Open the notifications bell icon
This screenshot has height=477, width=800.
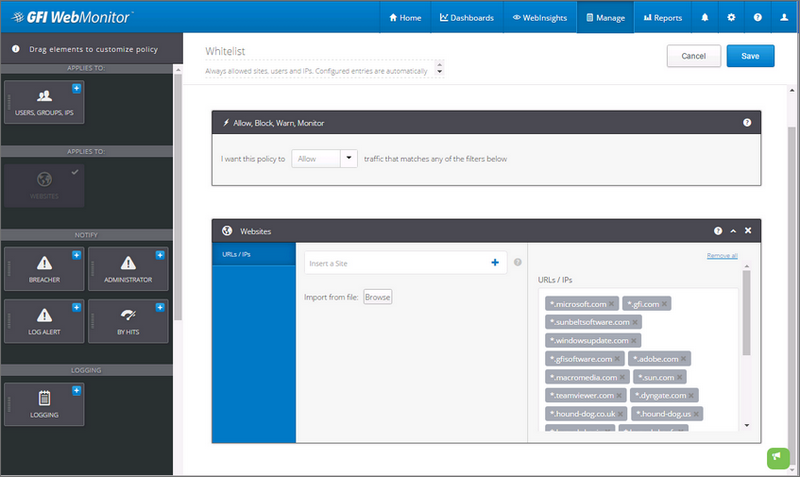pos(705,17)
